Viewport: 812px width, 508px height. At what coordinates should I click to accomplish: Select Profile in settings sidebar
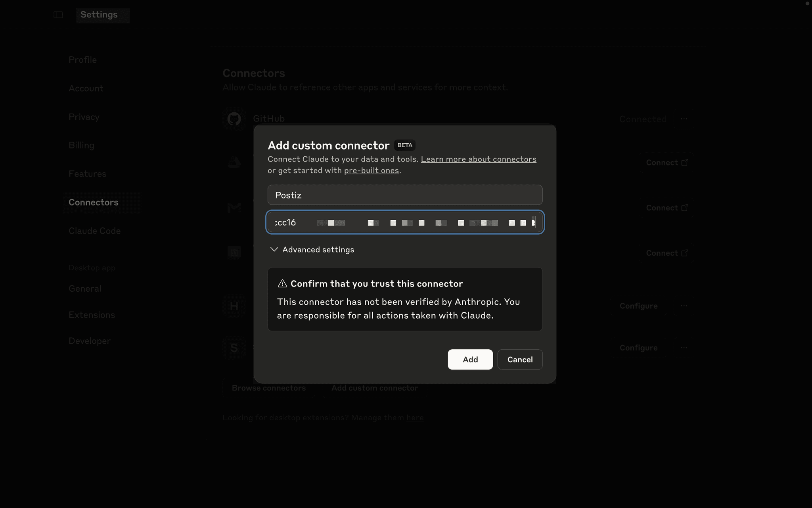(82, 60)
